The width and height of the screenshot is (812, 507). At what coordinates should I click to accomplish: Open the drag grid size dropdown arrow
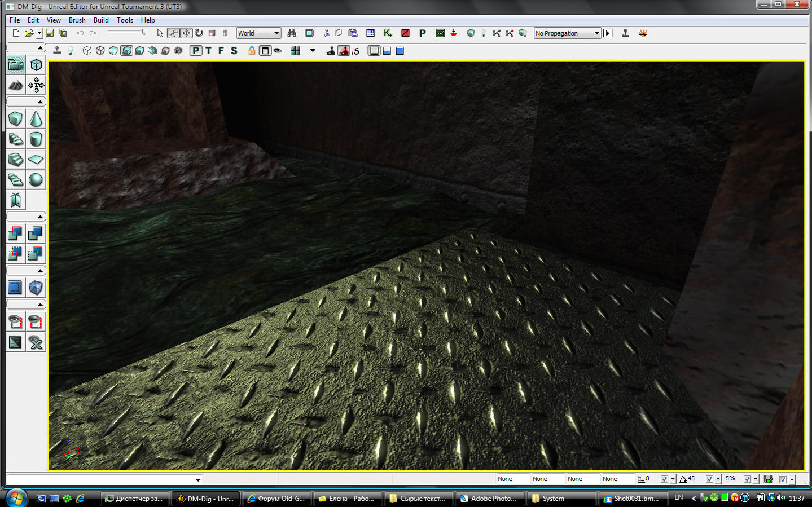click(x=673, y=479)
